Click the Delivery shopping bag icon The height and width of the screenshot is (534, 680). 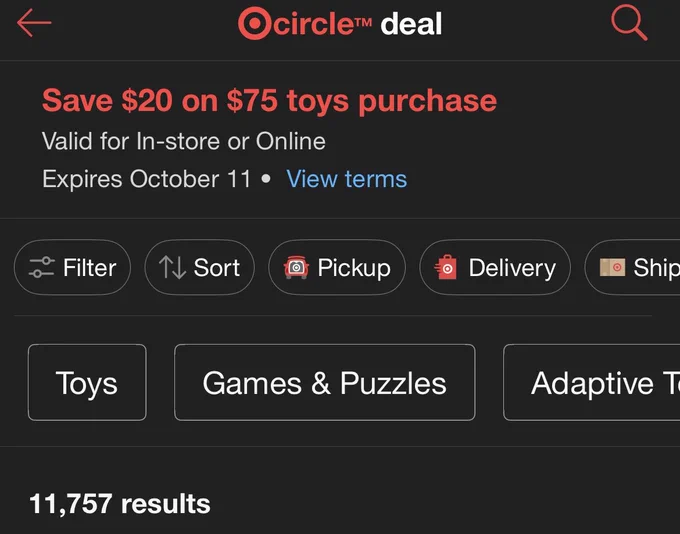click(446, 267)
